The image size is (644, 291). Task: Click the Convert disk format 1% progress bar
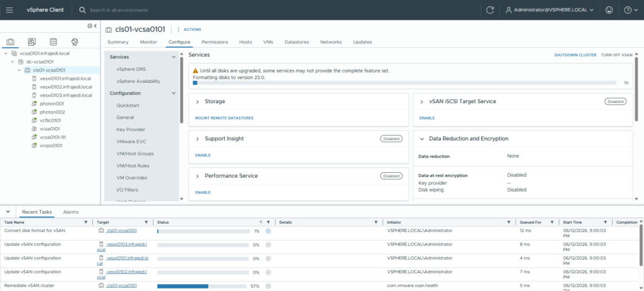pyautogui.click(x=203, y=231)
